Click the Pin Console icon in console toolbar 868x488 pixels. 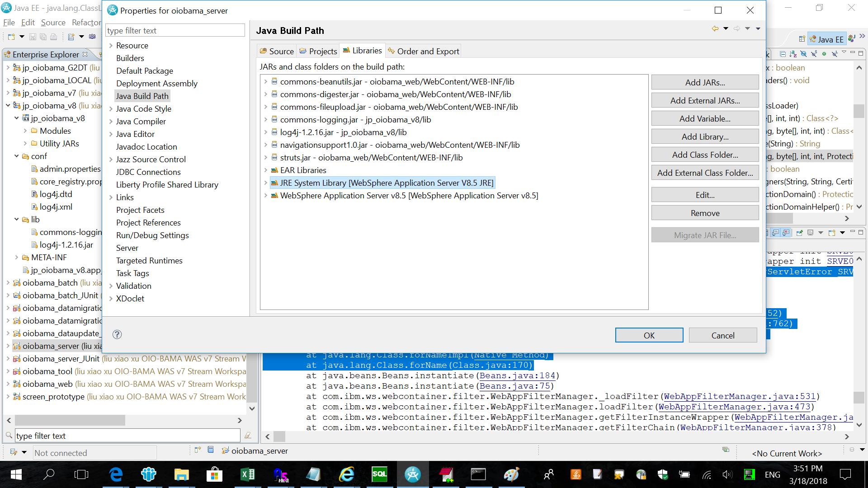point(799,233)
